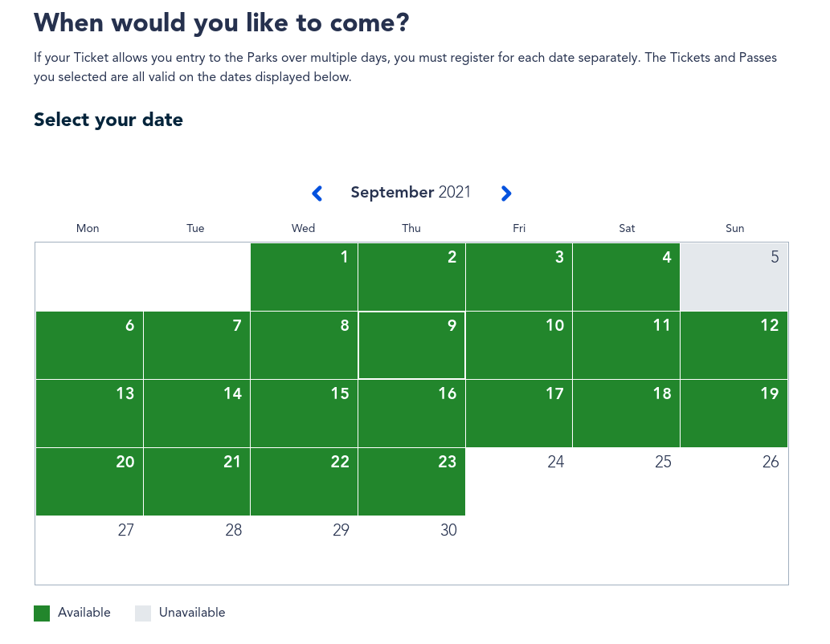Select September 1 on the calendar
Viewport: 830px width, 644px height.
(304, 277)
